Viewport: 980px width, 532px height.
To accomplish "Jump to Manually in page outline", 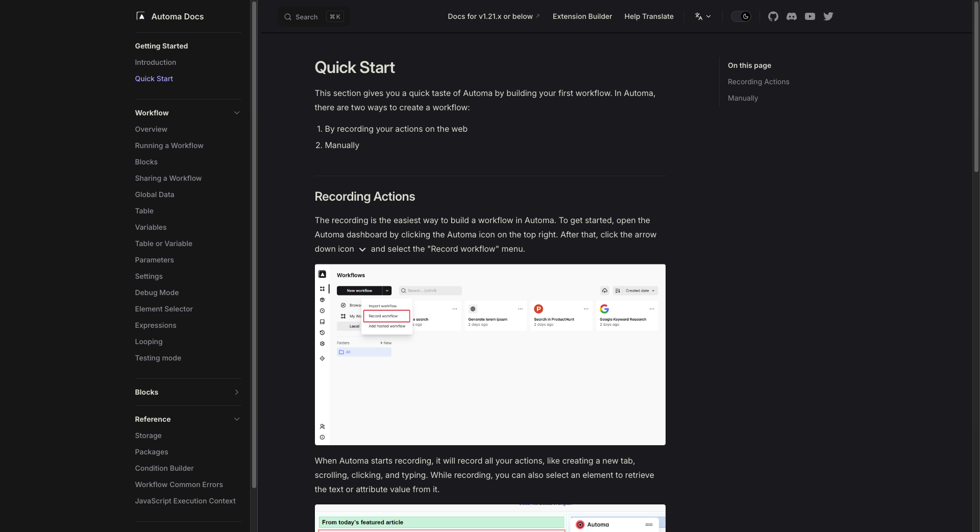I will 743,98.
